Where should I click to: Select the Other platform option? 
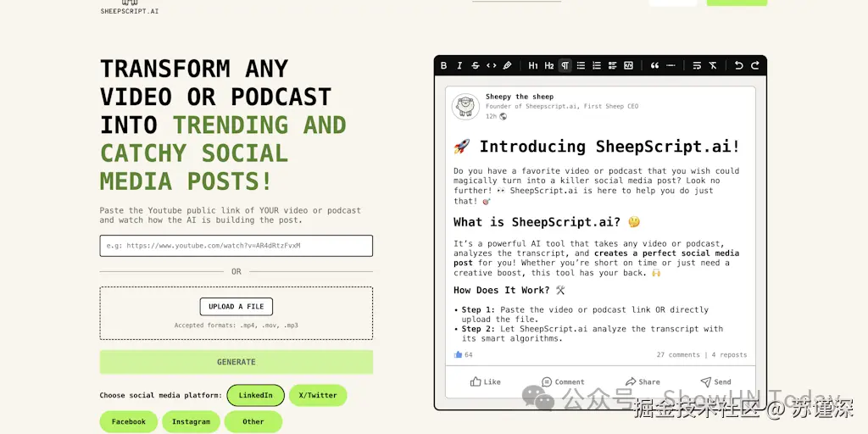click(x=253, y=422)
